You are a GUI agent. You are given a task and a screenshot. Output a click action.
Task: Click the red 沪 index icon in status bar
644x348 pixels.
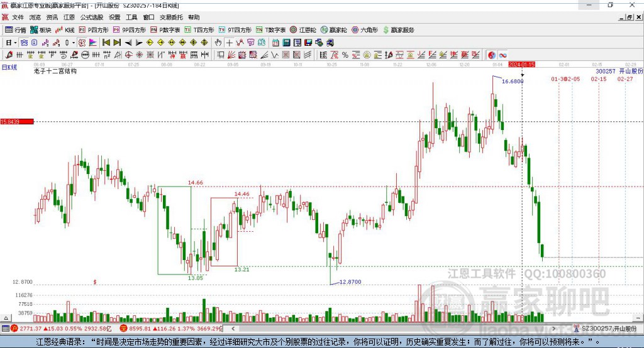coord(14,329)
